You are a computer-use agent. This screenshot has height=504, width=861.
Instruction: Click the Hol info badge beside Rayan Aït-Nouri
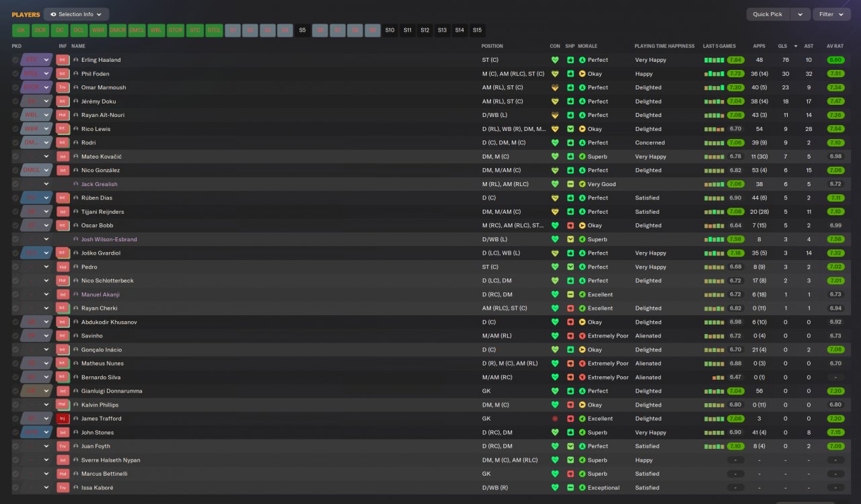point(63,115)
